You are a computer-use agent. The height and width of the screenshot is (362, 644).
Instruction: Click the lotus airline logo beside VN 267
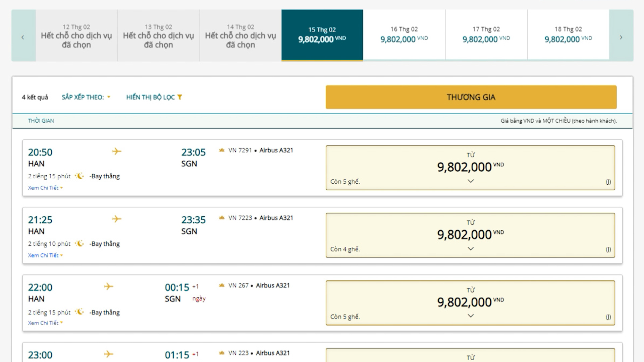222,286
